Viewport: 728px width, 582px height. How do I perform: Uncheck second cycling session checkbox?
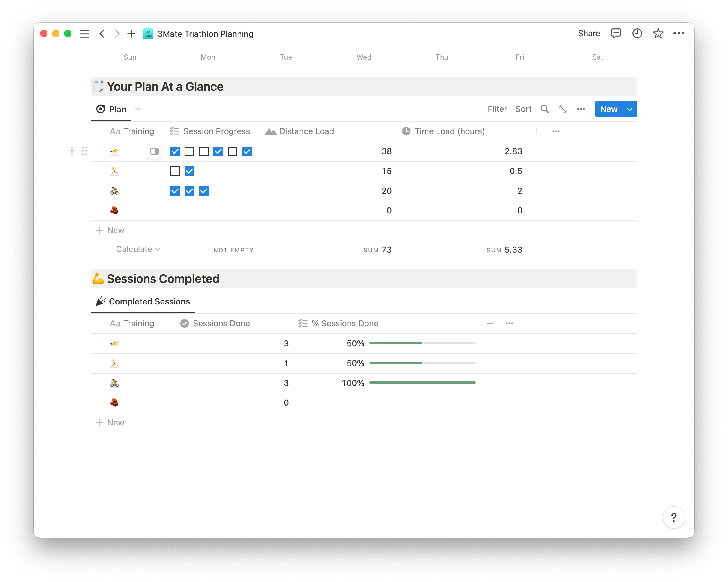tap(189, 191)
